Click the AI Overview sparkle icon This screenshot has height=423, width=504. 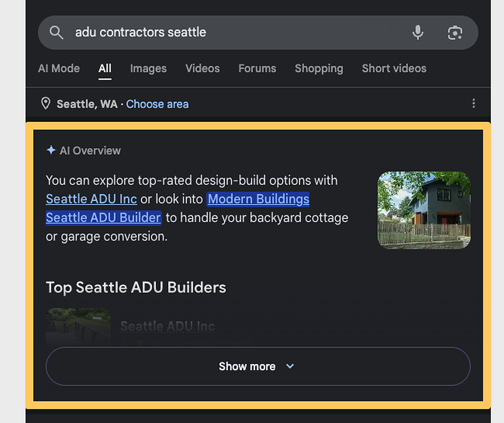pyautogui.click(x=51, y=150)
